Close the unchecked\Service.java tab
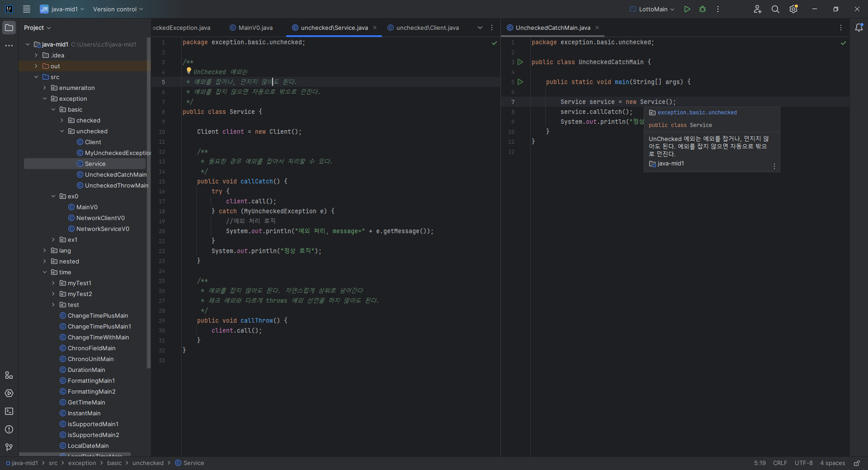The width and height of the screenshot is (868, 470). click(x=375, y=28)
